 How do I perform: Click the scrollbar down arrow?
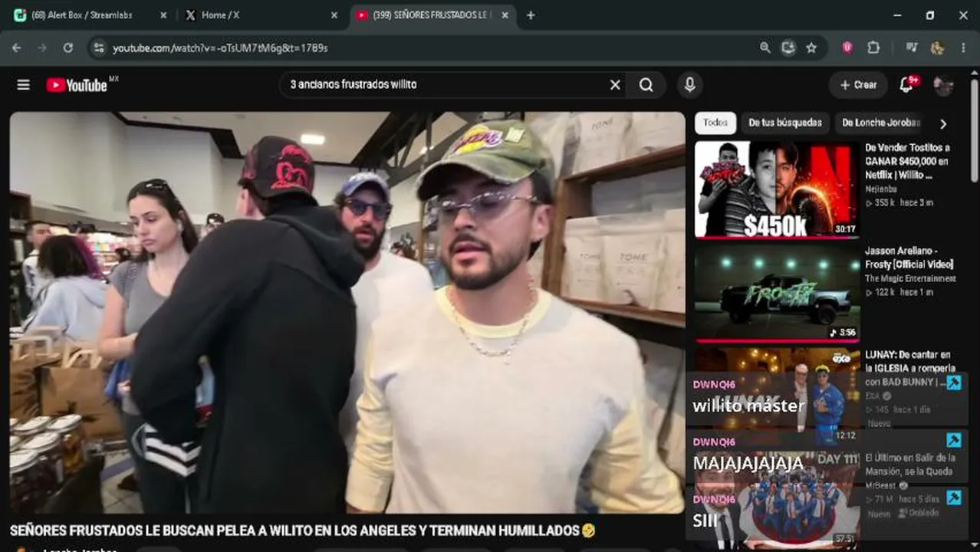pos(974,546)
